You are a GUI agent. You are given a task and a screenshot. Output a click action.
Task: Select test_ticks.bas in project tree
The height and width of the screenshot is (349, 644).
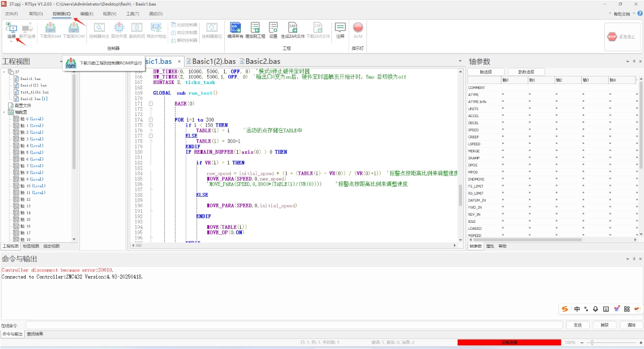pyautogui.click(x=34, y=93)
